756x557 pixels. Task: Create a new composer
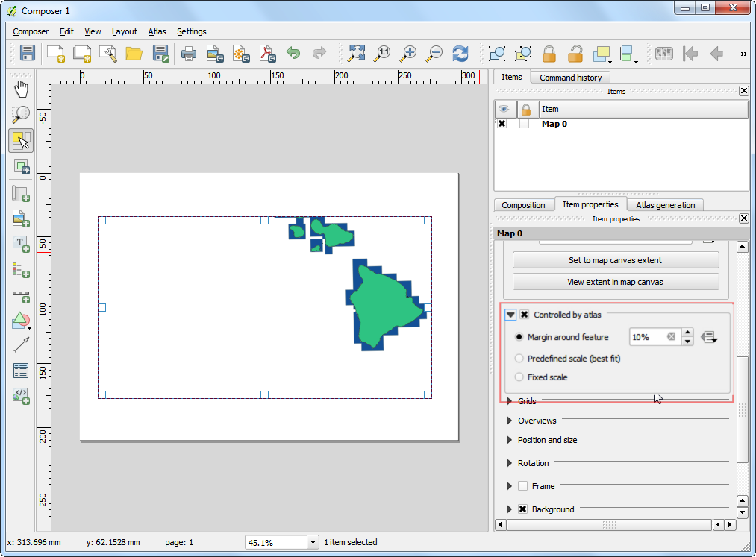pyautogui.click(x=55, y=53)
